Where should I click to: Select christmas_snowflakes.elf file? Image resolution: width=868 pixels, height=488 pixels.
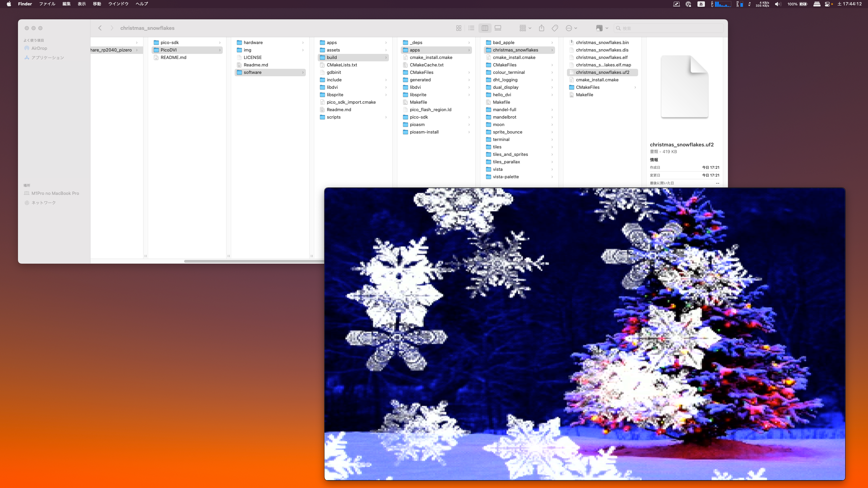(x=601, y=57)
